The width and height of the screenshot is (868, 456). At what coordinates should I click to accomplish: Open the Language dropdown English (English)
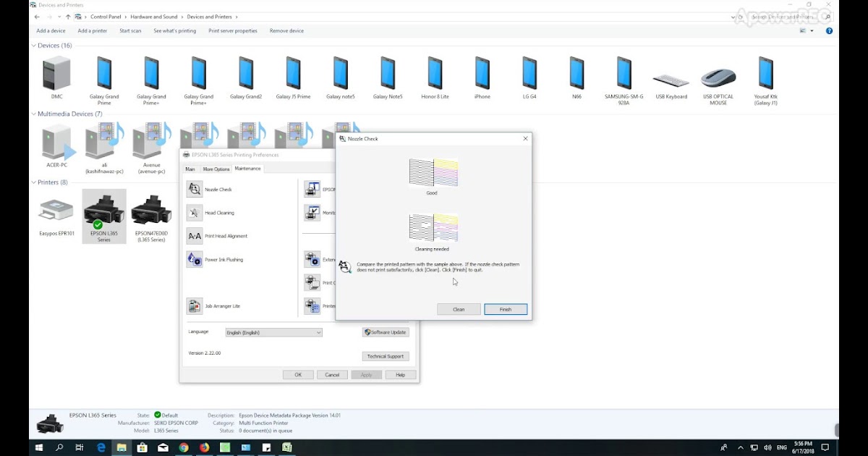coord(273,332)
